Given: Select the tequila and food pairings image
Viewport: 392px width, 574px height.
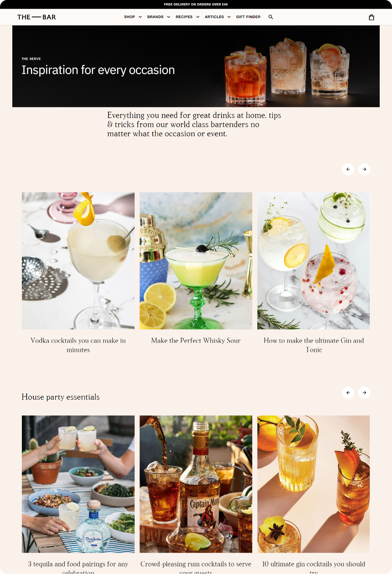Looking at the screenshot, I should pos(78,484).
